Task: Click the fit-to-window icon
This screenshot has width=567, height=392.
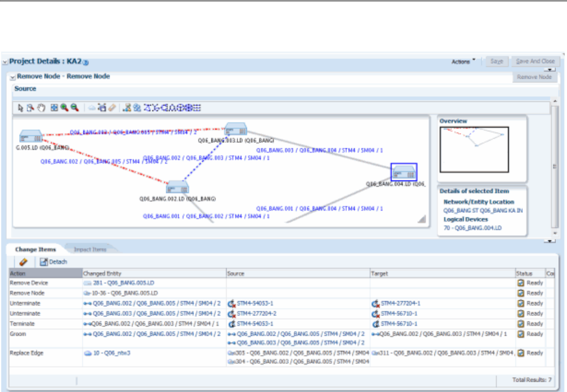Action: [54, 108]
